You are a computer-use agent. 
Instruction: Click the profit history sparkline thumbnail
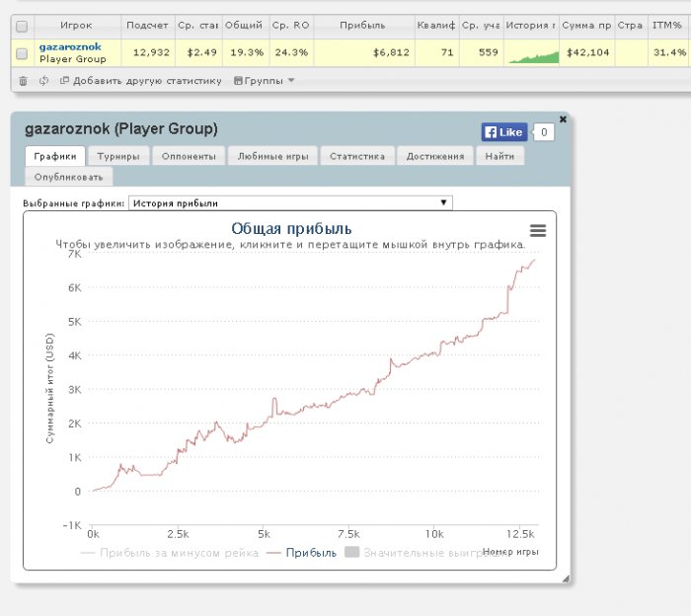[531, 53]
